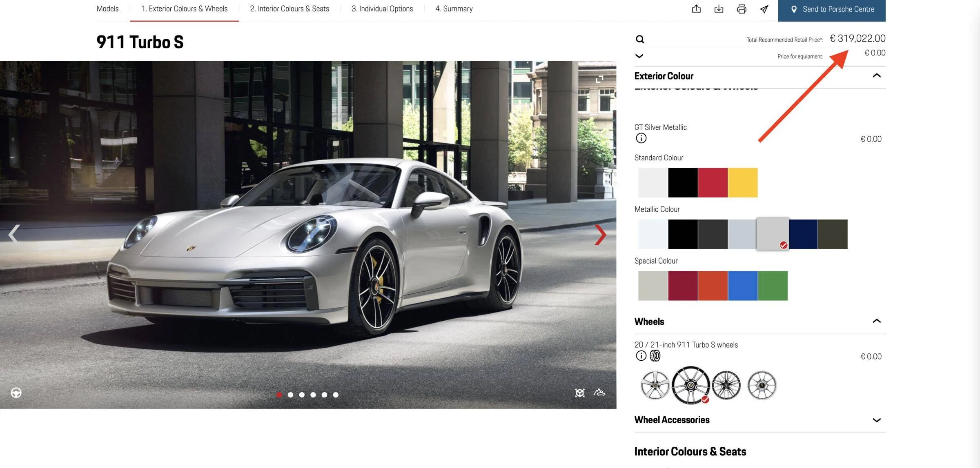Click the search magnifier icon
980x468 pixels.
640,39
